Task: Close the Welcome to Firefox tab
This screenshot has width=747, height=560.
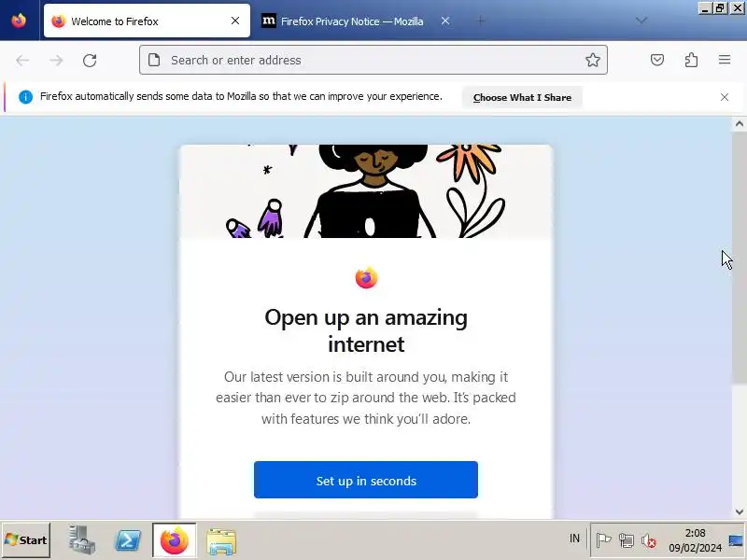Action: coord(235,21)
